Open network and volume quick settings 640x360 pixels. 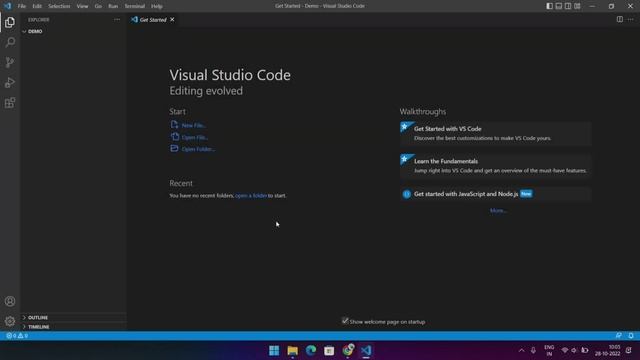(x=574, y=350)
